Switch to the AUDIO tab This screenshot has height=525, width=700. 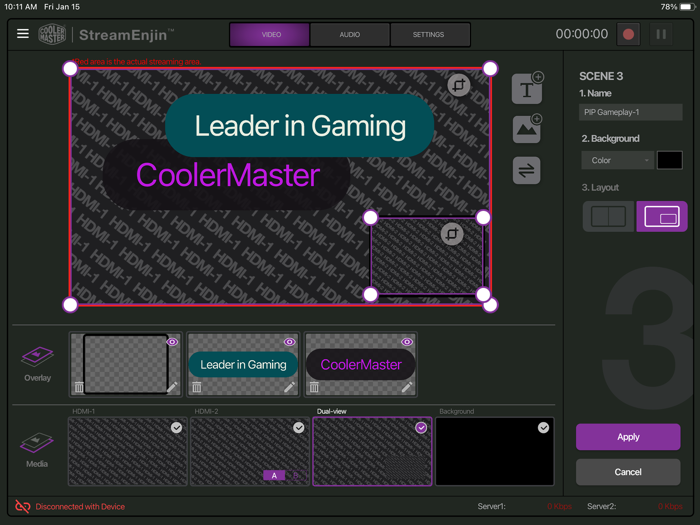coord(350,34)
